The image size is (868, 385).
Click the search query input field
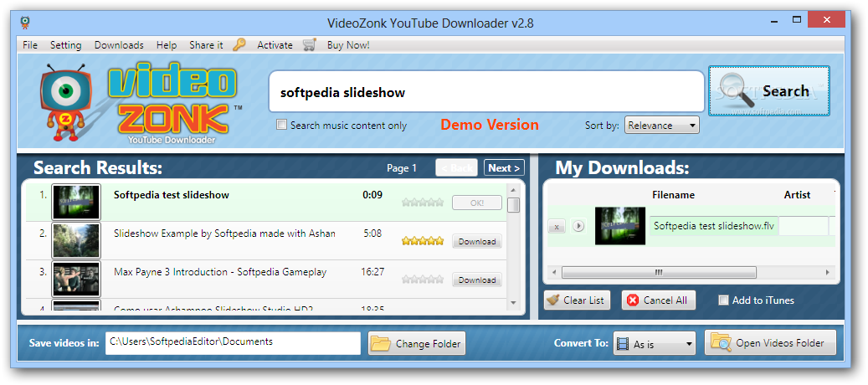coord(486,92)
